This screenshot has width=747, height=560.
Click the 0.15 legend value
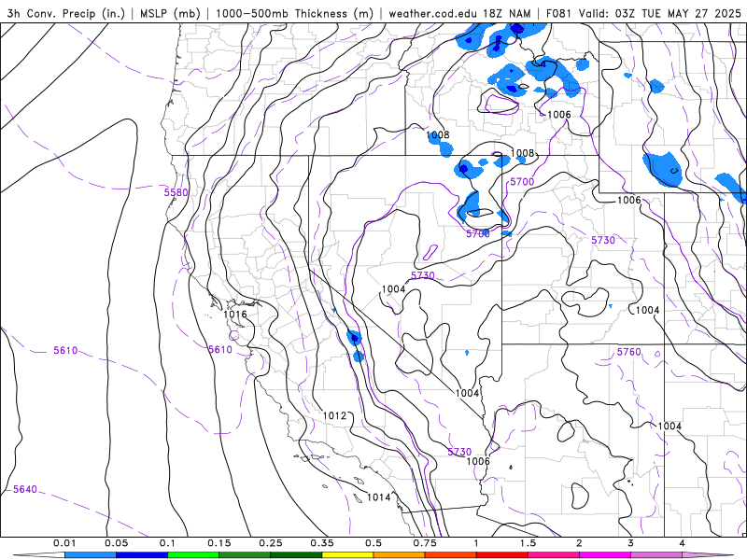(x=219, y=543)
